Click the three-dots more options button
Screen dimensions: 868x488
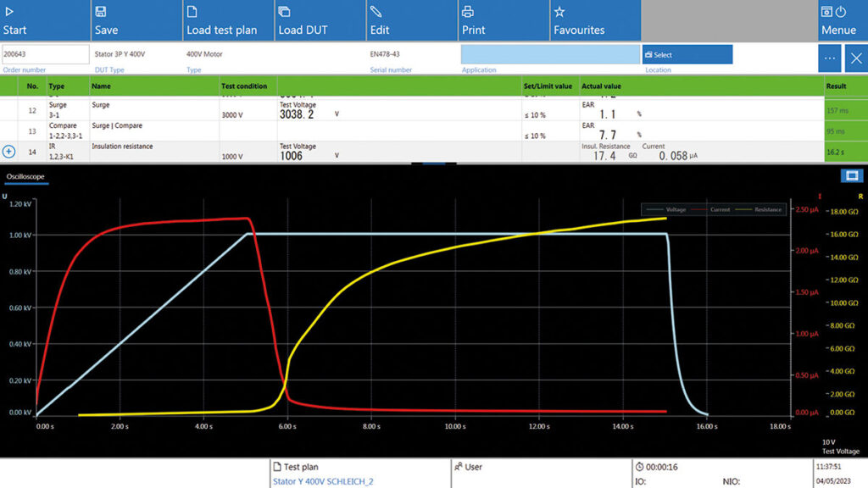[830, 58]
